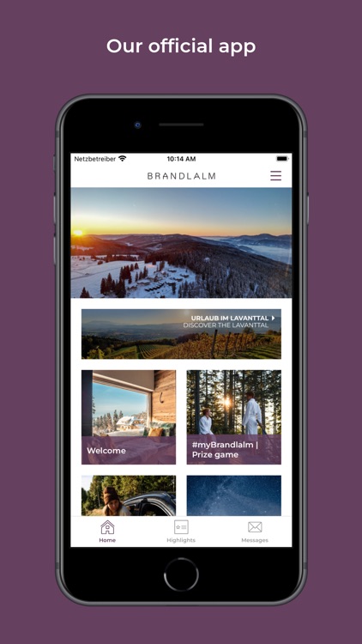Tap the Home house icon
Image resolution: width=362 pixels, height=644 pixels.
click(x=107, y=527)
